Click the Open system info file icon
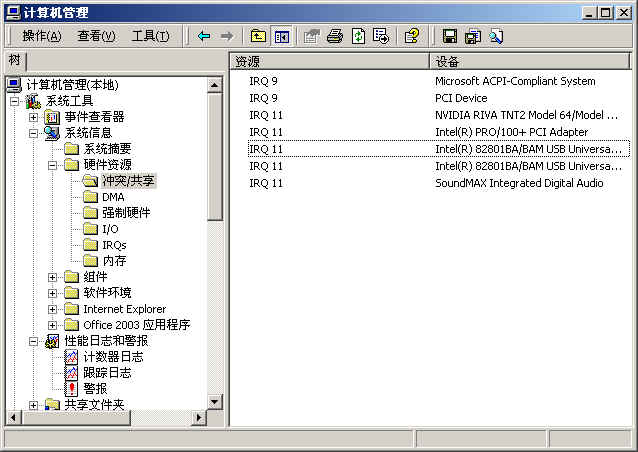This screenshot has width=638, height=452. click(473, 37)
